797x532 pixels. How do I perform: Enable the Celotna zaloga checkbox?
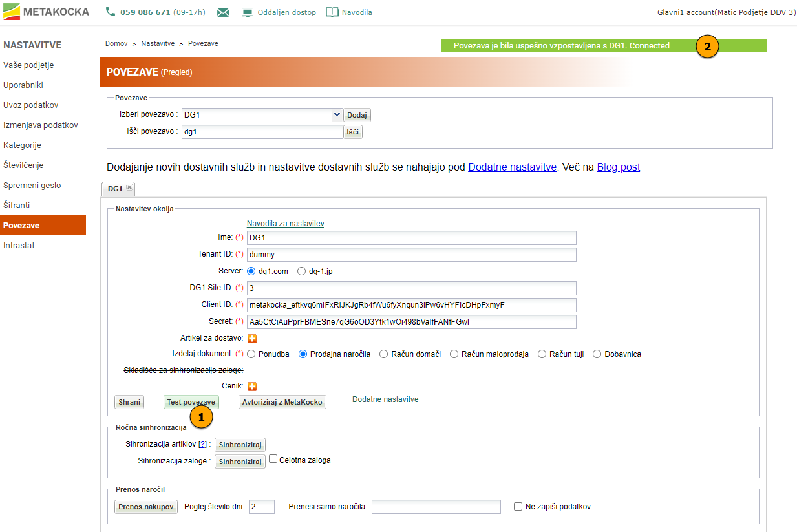click(x=273, y=459)
